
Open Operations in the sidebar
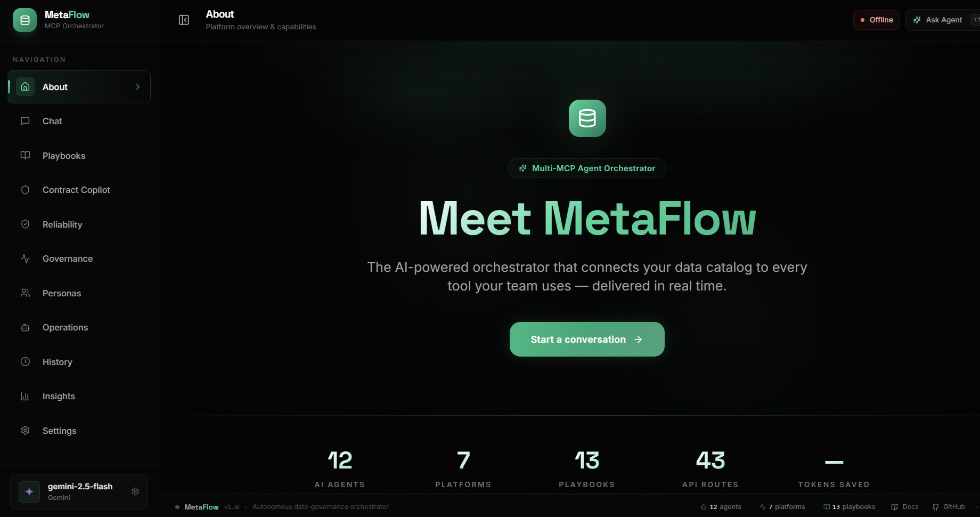pos(79,327)
